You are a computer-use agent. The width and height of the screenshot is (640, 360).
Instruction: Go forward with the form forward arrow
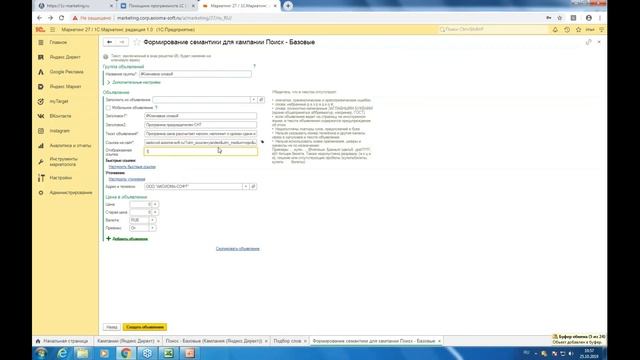pyautogui.click(x=121, y=42)
